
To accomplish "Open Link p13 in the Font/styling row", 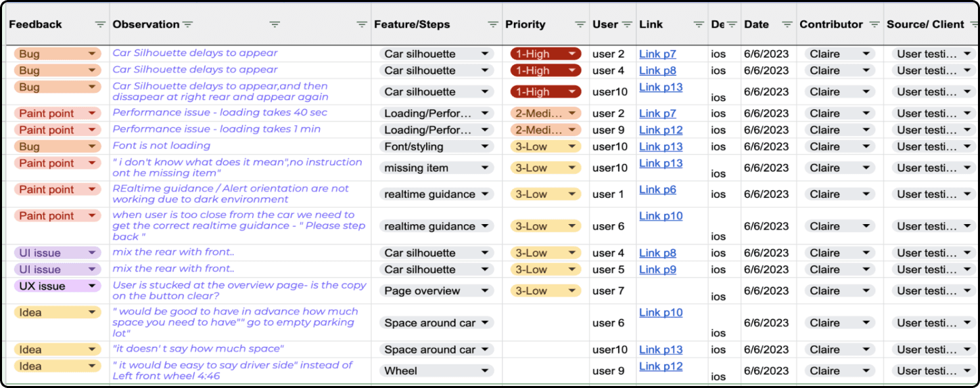I will 661,146.
